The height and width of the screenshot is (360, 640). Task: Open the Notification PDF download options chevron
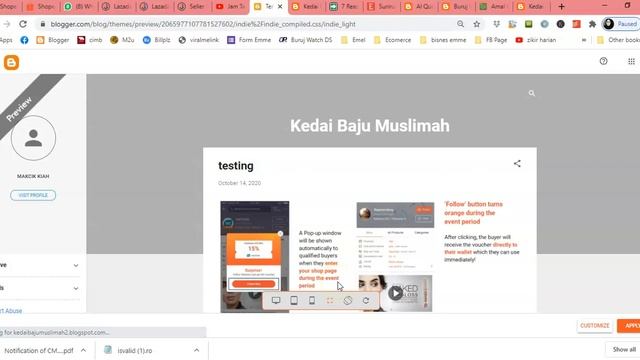(x=83, y=350)
